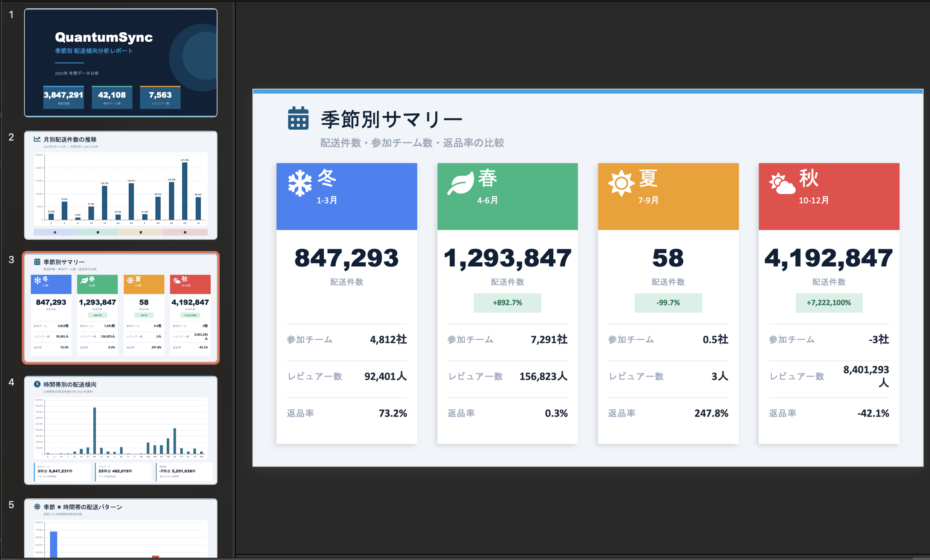Select the 季節別サマリー slide title text
This screenshot has height=560, width=930.
[x=391, y=119]
